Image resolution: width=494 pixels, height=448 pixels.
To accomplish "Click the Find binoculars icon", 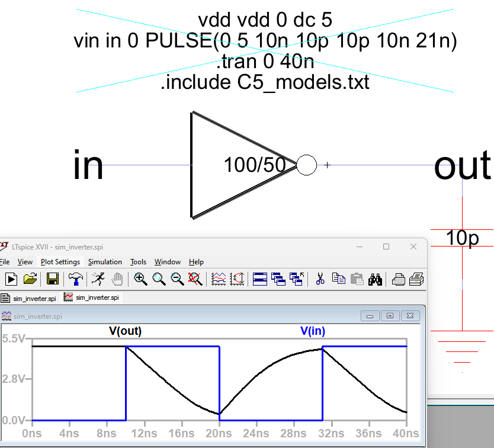I will (375, 279).
